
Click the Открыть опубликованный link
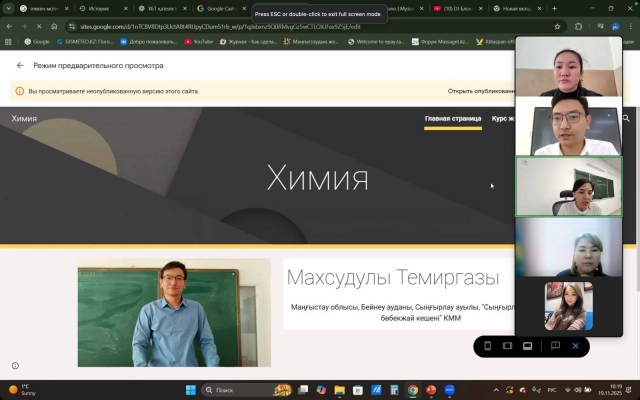pyautogui.click(x=480, y=91)
